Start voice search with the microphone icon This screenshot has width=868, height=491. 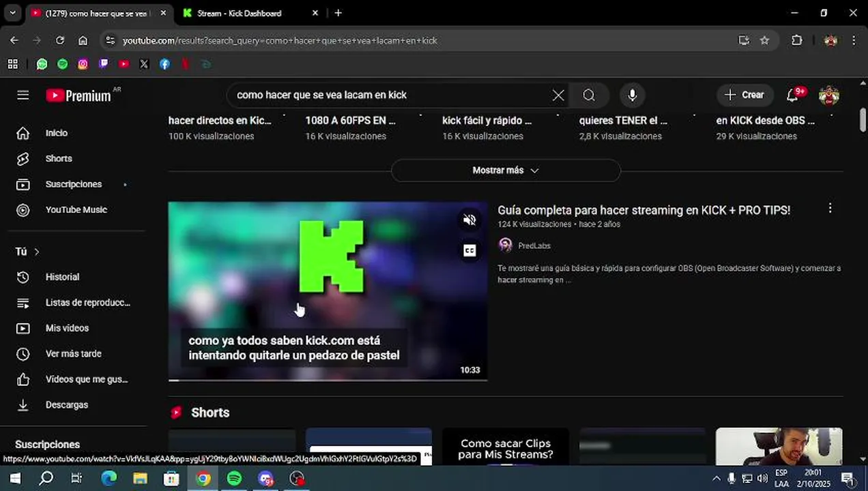tap(633, 95)
